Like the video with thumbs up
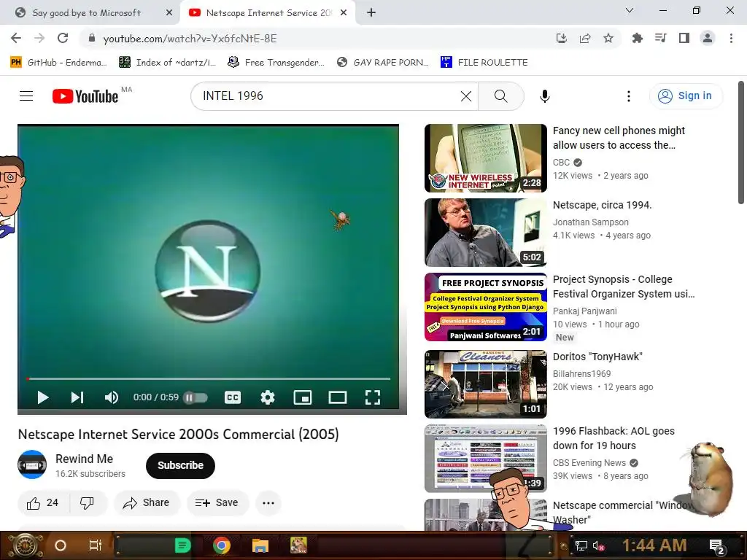Image resolution: width=747 pixels, height=560 pixels. coord(42,503)
